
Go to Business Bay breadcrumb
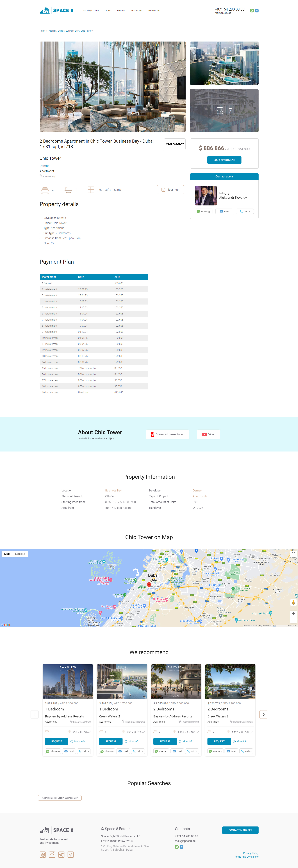point(72,31)
